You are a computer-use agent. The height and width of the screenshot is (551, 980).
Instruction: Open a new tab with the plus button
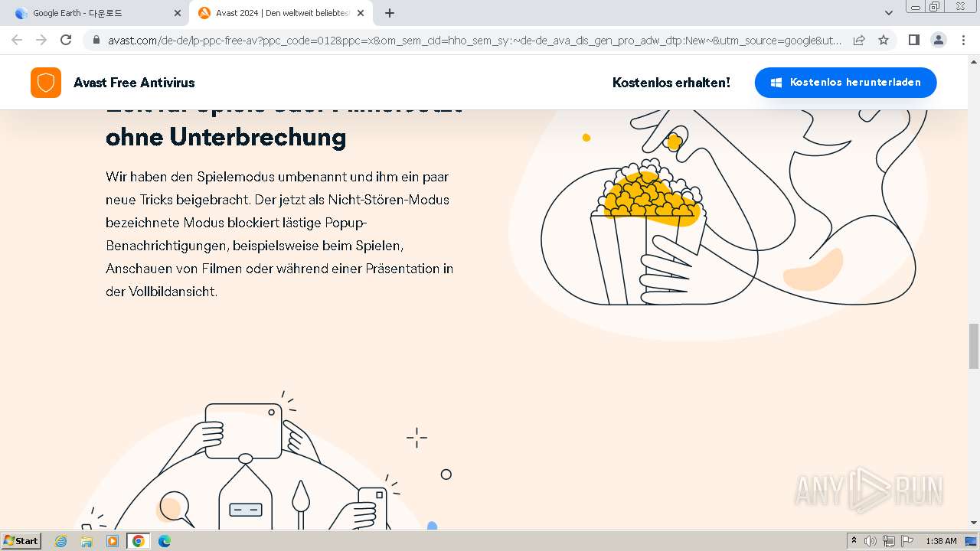[390, 13]
